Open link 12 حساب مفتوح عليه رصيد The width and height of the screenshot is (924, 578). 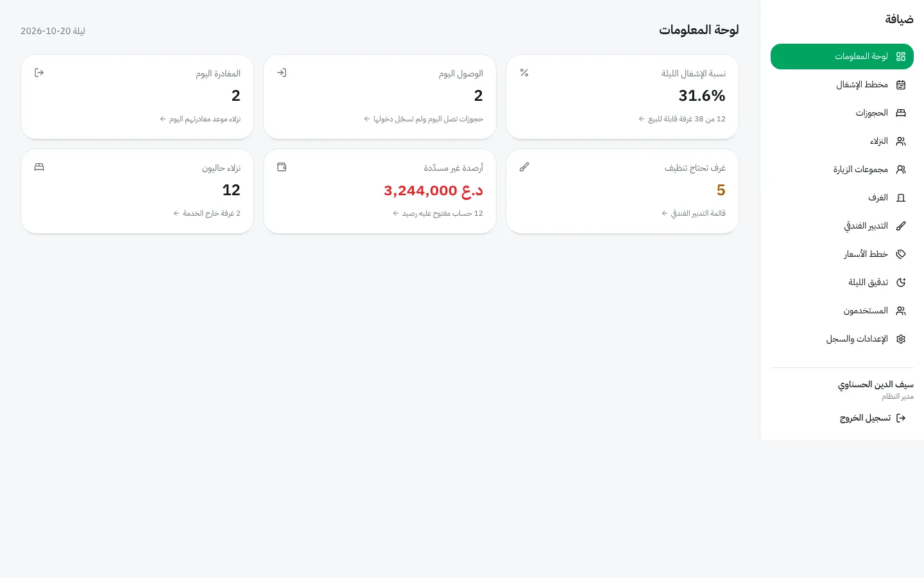coord(438,213)
